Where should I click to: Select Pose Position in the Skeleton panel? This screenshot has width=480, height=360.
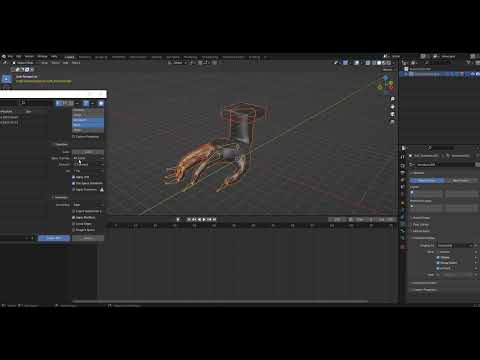[x=427, y=180]
